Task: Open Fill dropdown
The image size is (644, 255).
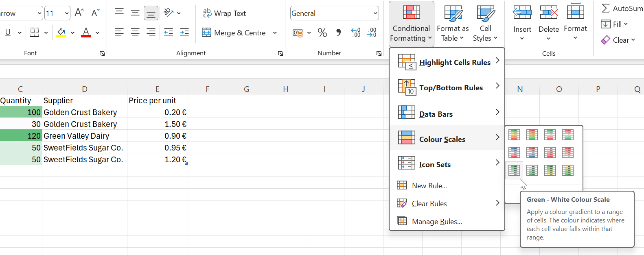Action: click(x=615, y=24)
